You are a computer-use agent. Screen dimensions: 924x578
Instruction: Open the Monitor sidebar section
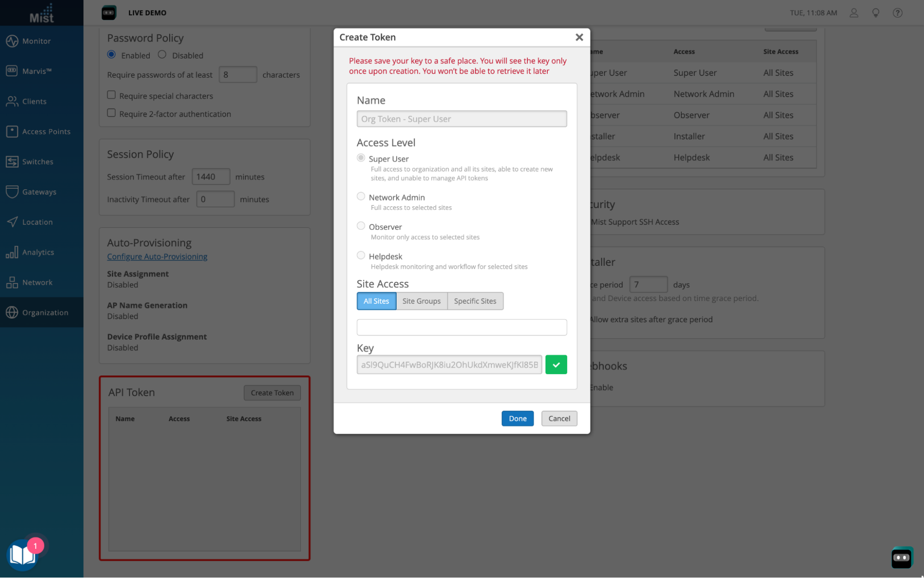point(42,41)
